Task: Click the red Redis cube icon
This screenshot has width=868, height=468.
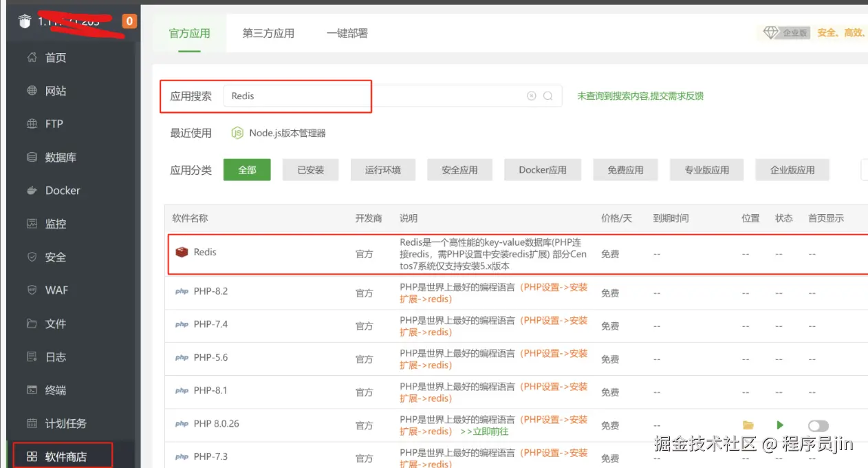Action: (182, 253)
